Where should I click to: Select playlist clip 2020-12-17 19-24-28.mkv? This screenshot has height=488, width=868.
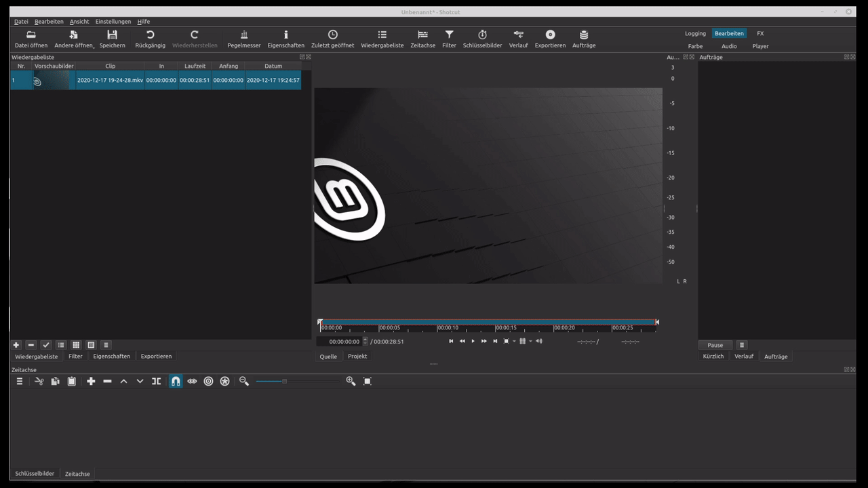155,80
